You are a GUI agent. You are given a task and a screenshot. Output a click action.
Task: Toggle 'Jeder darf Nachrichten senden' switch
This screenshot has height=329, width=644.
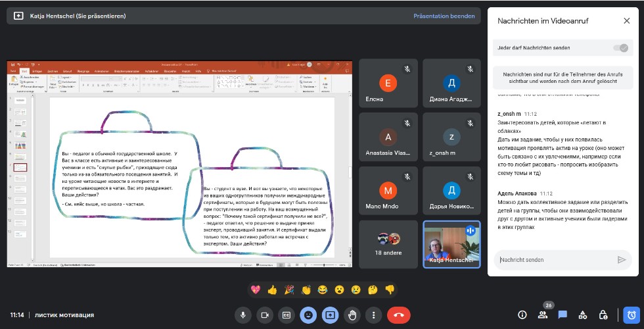[x=620, y=48]
